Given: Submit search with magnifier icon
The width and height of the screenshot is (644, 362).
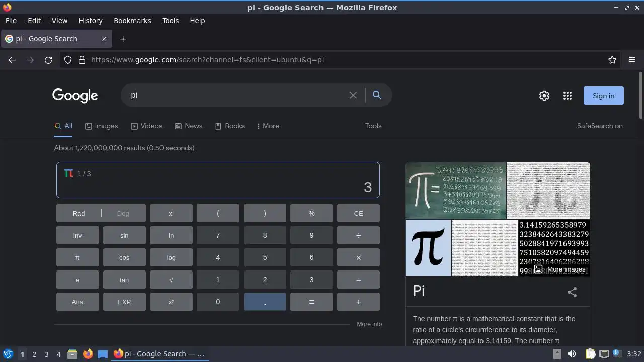Looking at the screenshot, I should tap(377, 95).
